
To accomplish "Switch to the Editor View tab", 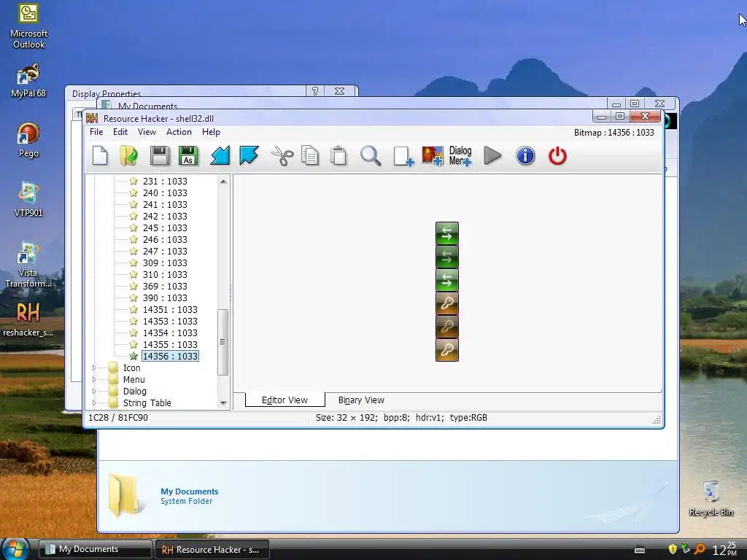I will point(285,400).
